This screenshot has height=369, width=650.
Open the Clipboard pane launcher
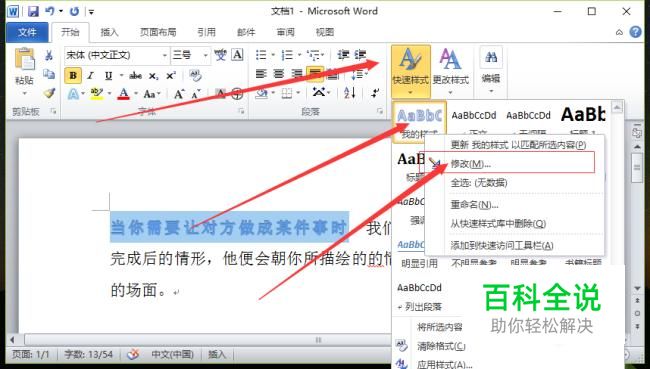[x=53, y=111]
